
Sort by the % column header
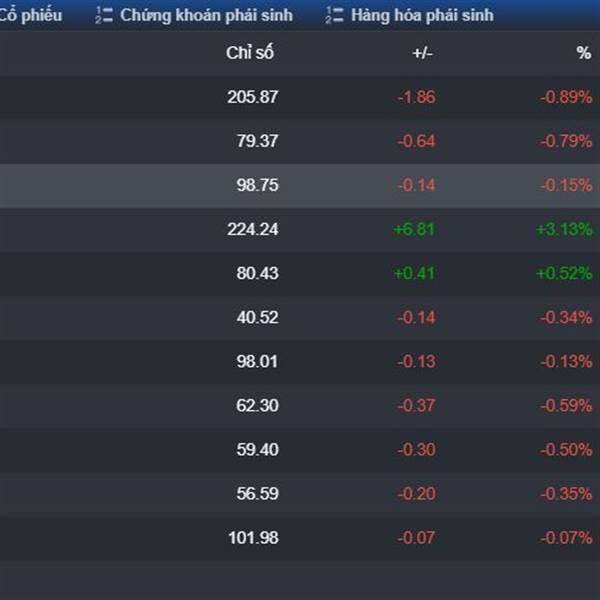[584, 53]
